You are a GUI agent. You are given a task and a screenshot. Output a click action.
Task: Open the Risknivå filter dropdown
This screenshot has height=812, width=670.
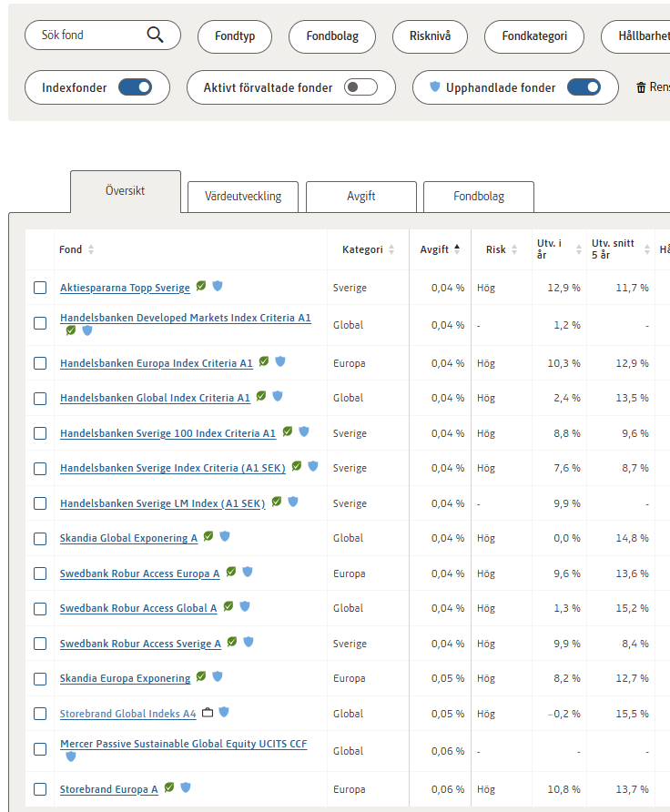click(430, 36)
